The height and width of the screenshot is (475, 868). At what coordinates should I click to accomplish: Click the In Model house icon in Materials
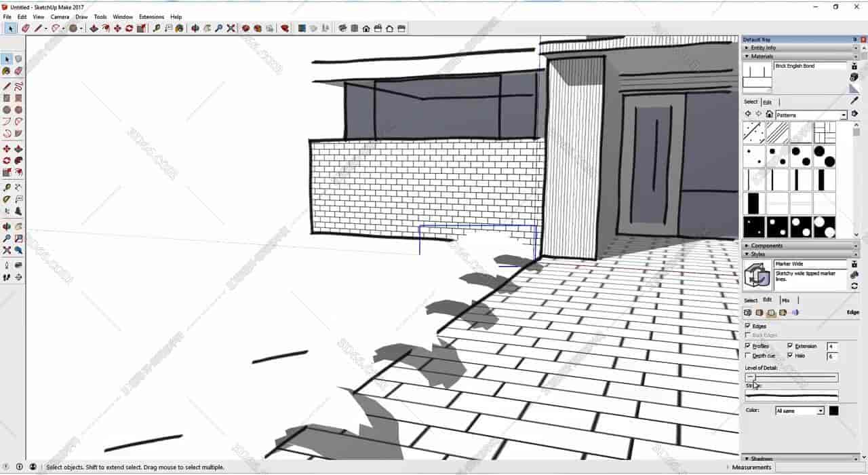[770, 113]
